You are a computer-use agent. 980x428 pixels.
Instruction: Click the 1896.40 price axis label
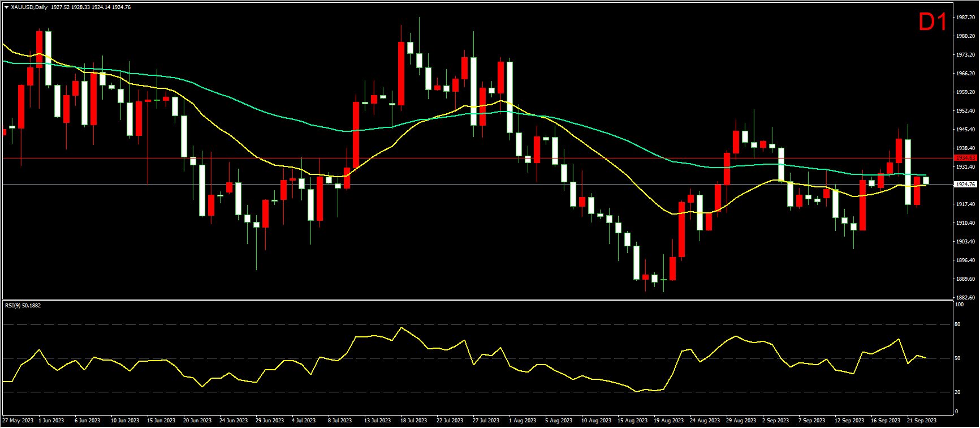coord(965,260)
